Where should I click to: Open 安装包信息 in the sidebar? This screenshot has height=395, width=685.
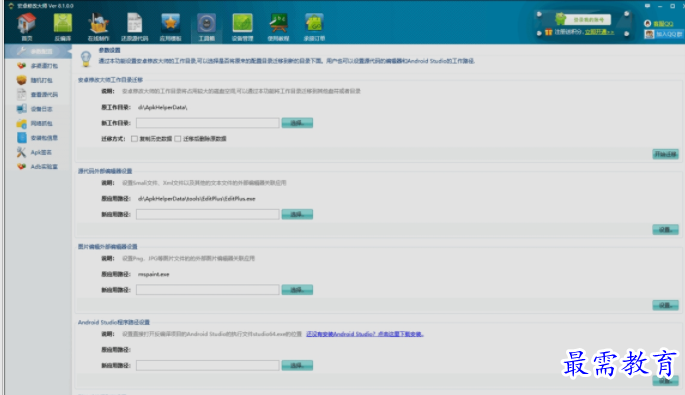pyautogui.click(x=38, y=138)
